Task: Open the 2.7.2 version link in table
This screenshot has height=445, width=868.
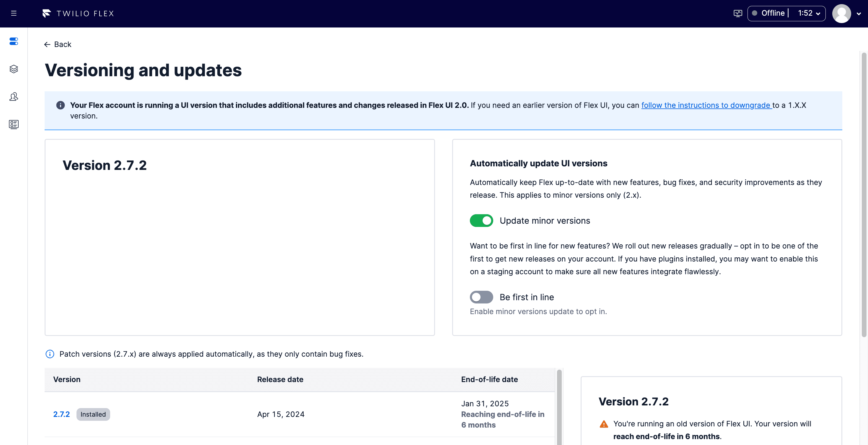Action: [x=61, y=414]
